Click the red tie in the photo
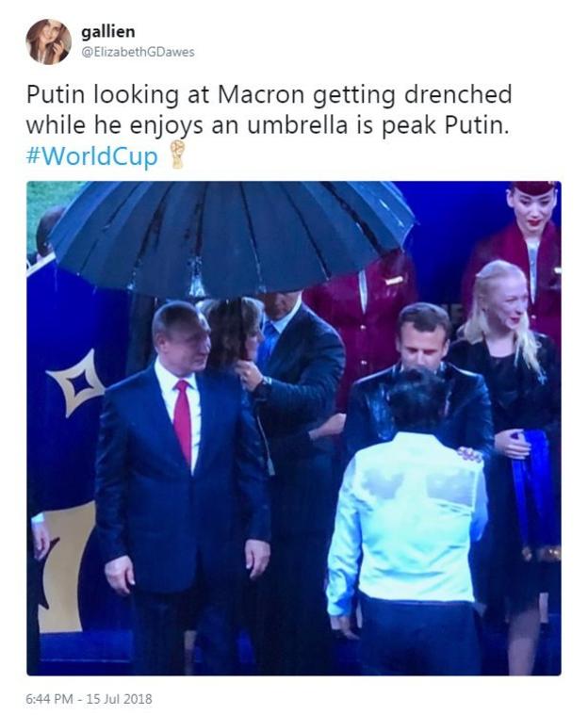The width and height of the screenshot is (588, 715). 184,422
